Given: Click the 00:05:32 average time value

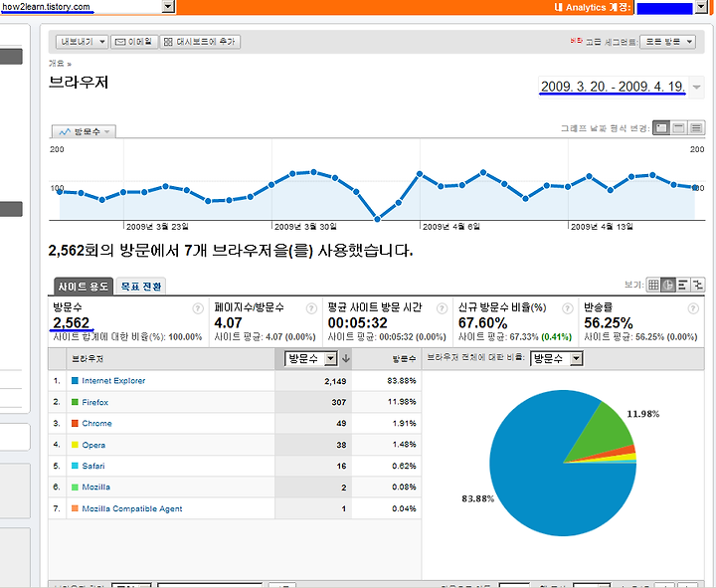Looking at the screenshot, I should (x=358, y=323).
